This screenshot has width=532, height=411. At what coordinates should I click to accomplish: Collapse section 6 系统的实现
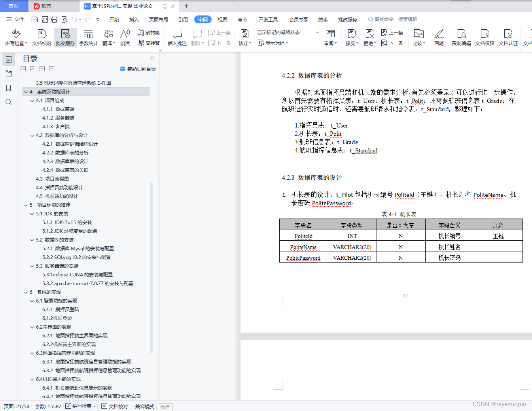(26, 292)
